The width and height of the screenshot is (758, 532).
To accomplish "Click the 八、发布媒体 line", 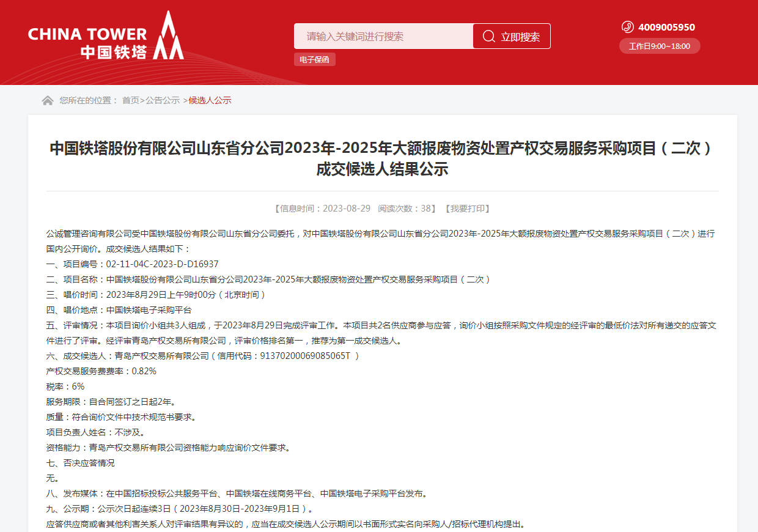I will tap(237, 493).
